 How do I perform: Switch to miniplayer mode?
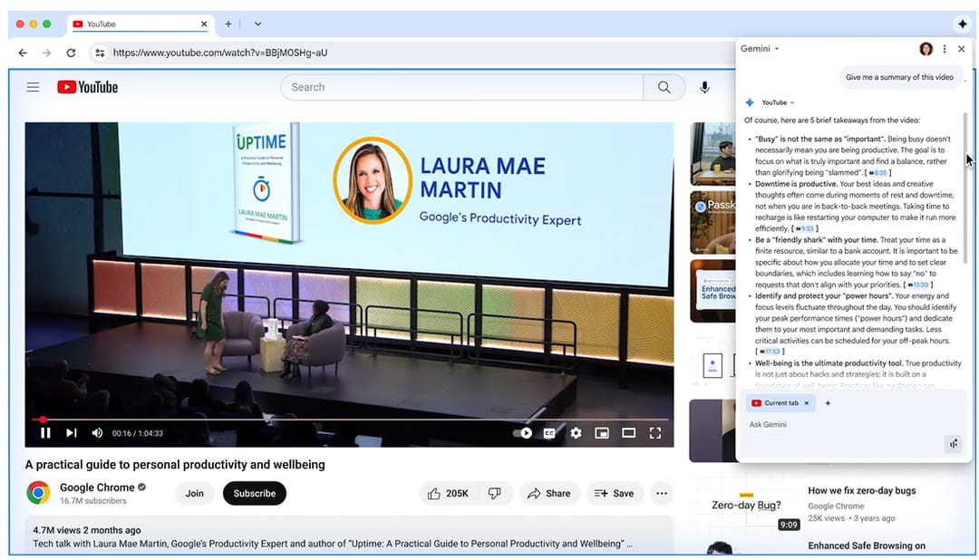point(602,433)
